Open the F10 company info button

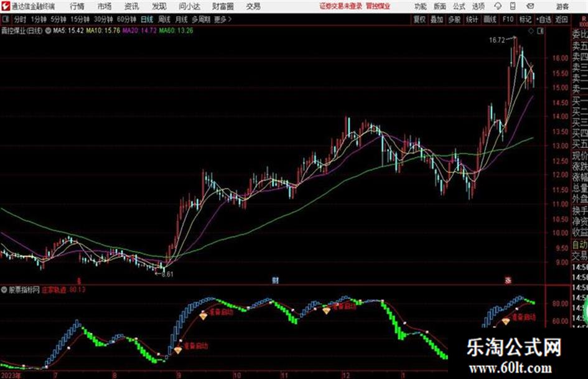point(508,19)
